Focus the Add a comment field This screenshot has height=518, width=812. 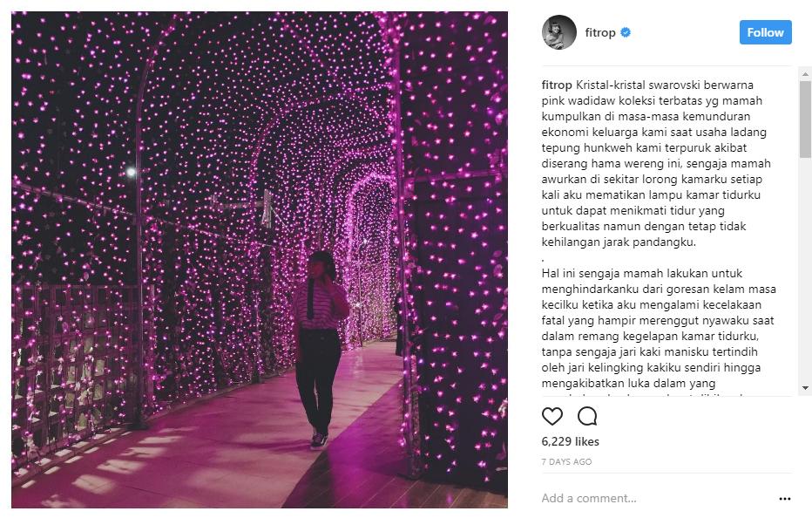point(658,498)
